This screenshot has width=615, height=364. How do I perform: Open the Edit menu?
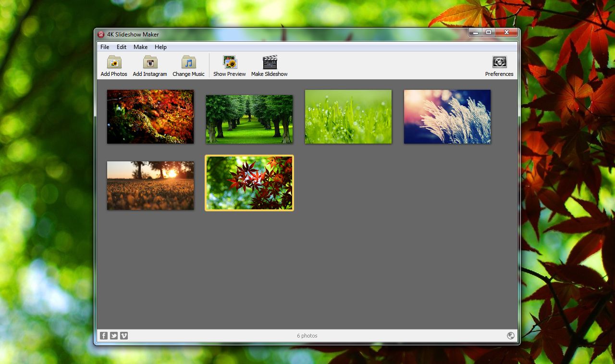click(121, 47)
